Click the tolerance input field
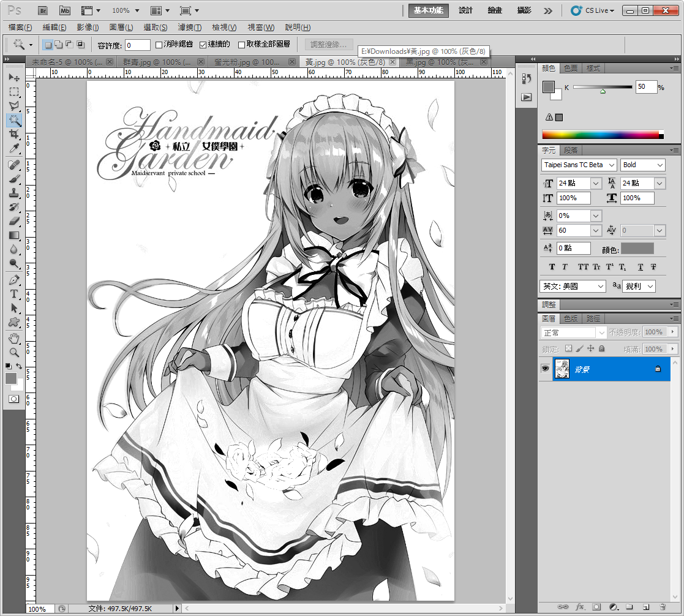Image resolution: width=684 pixels, height=616 pixels. [x=137, y=45]
